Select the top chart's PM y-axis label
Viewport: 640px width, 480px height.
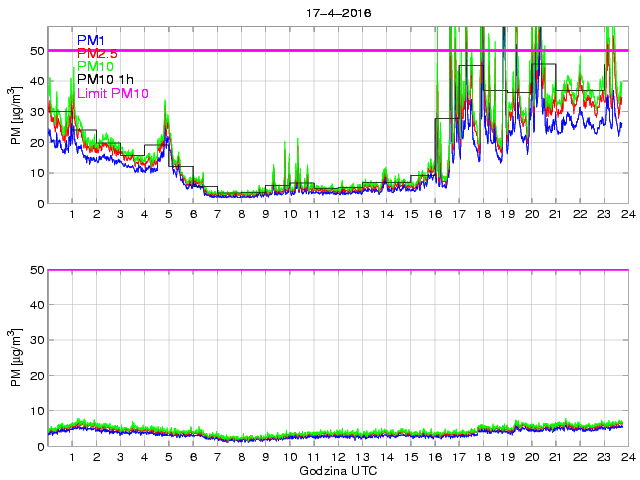click(15, 115)
